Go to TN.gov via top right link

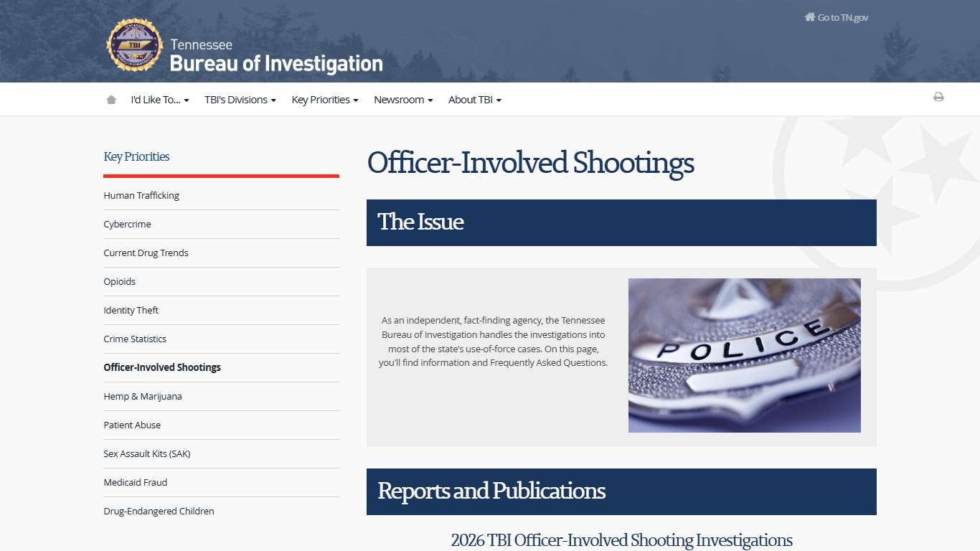pyautogui.click(x=841, y=17)
